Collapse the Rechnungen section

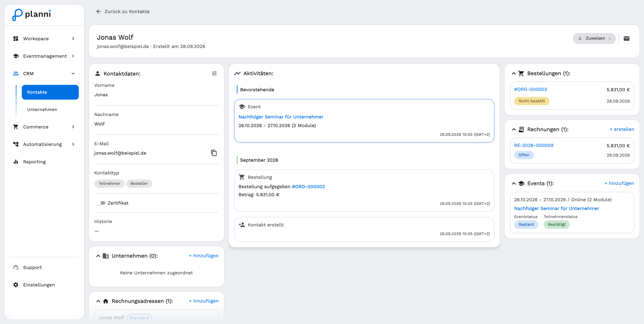514,129
